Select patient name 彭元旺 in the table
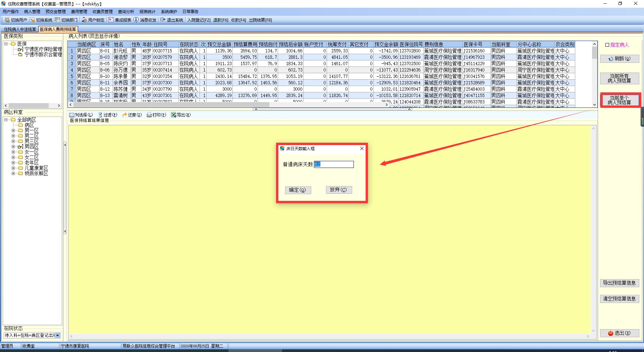644x352 pixels. (121, 51)
